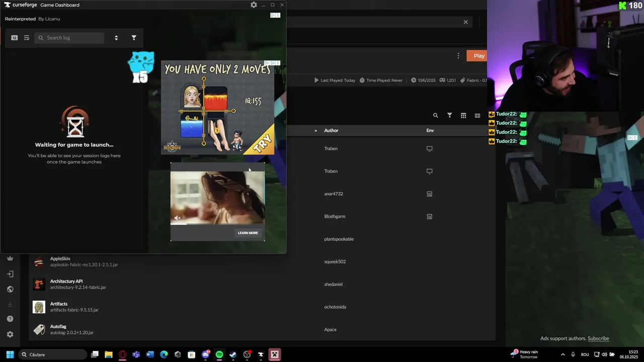
Task: Click server environment icon in anar4732 row
Action: pos(430,194)
